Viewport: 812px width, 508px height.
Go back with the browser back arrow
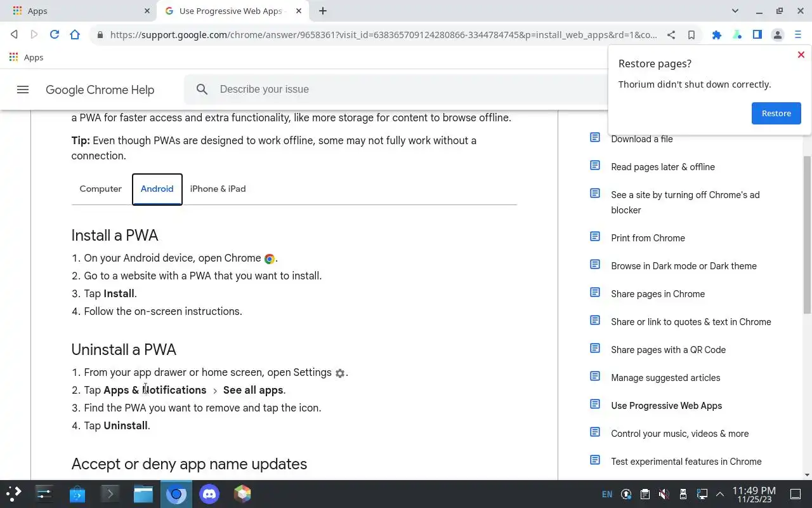[14, 35]
